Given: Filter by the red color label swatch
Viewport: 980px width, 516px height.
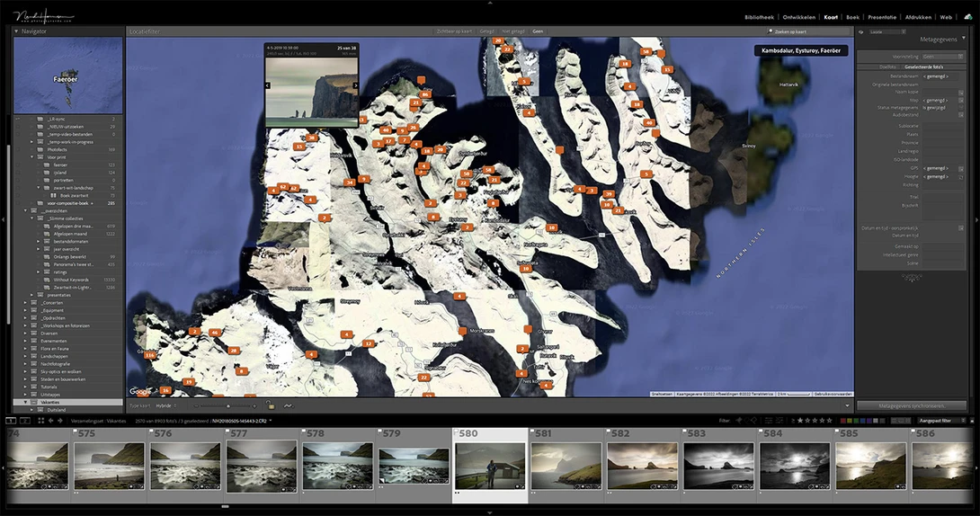Looking at the screenshot, I should [843, 421].
